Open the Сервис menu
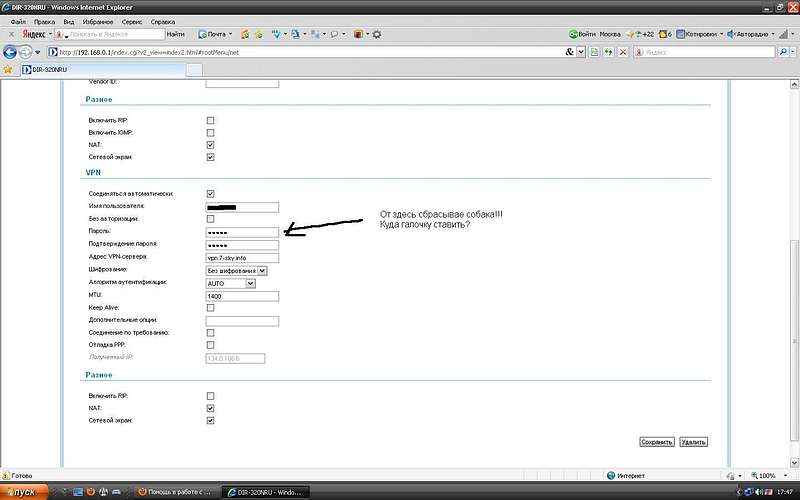The height and width of the screenshot is (500, 800). 132,21
